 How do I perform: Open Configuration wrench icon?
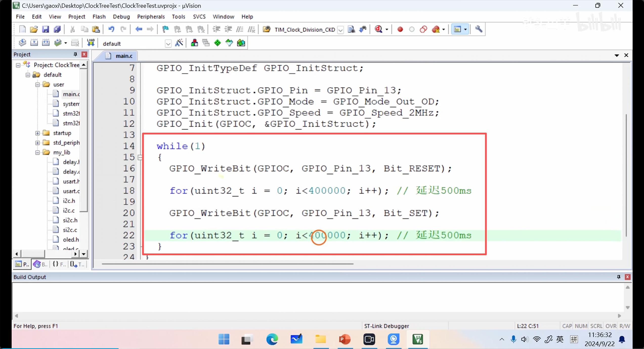(479, 29)
